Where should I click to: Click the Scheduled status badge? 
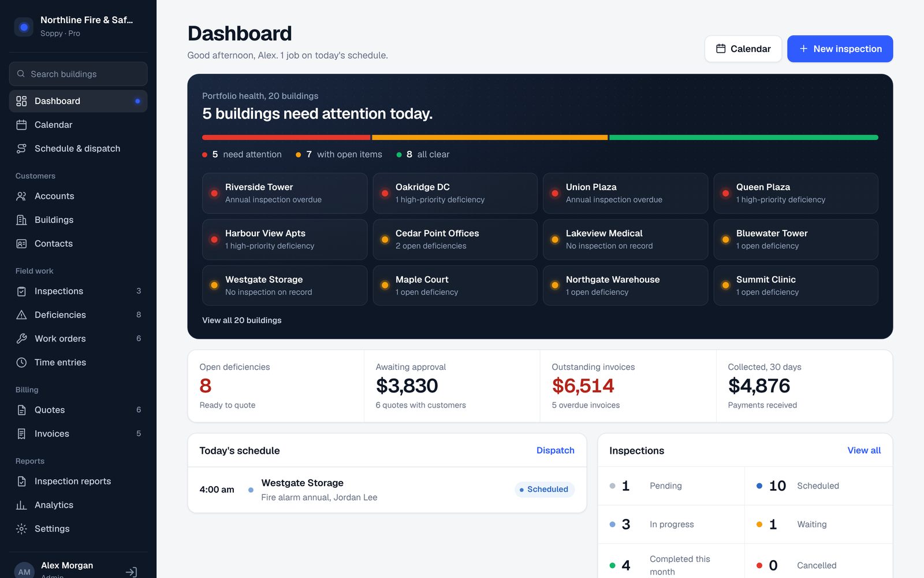click(x=544, y=490)
